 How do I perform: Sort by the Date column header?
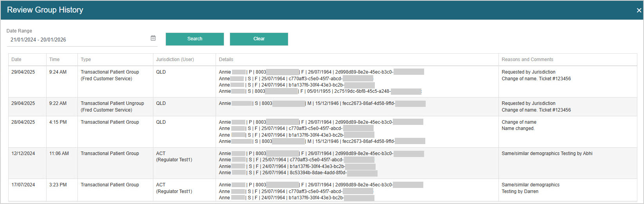coord(16,60)
